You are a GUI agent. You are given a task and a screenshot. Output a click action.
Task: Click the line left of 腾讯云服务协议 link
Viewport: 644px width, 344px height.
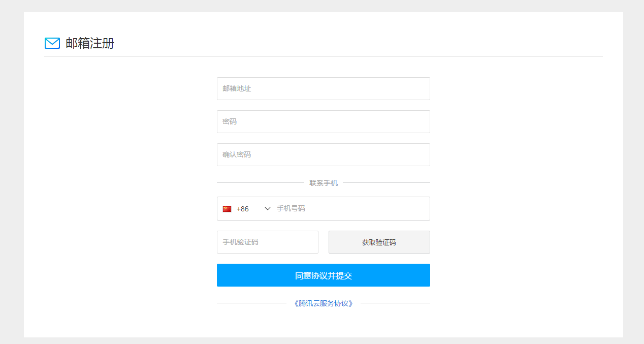pos(251,303)
